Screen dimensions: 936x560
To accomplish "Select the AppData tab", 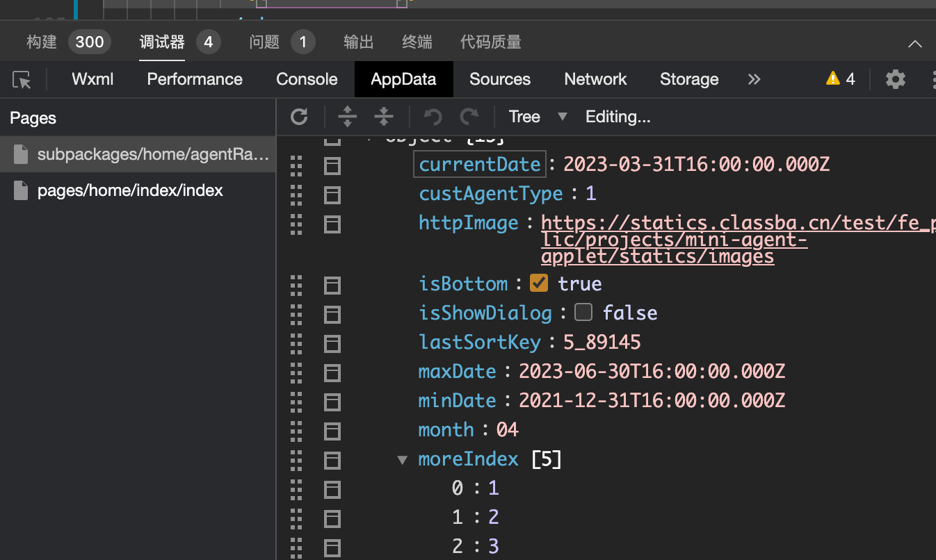I will [x=403, y=79].
